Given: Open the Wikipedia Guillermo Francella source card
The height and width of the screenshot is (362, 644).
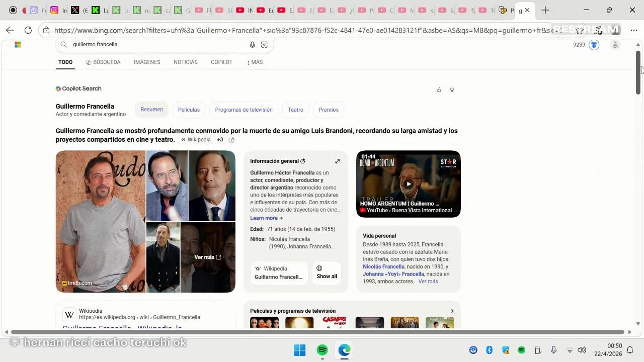Looking at the screenshot, I should pyautogui.click(x=279, y=273).
